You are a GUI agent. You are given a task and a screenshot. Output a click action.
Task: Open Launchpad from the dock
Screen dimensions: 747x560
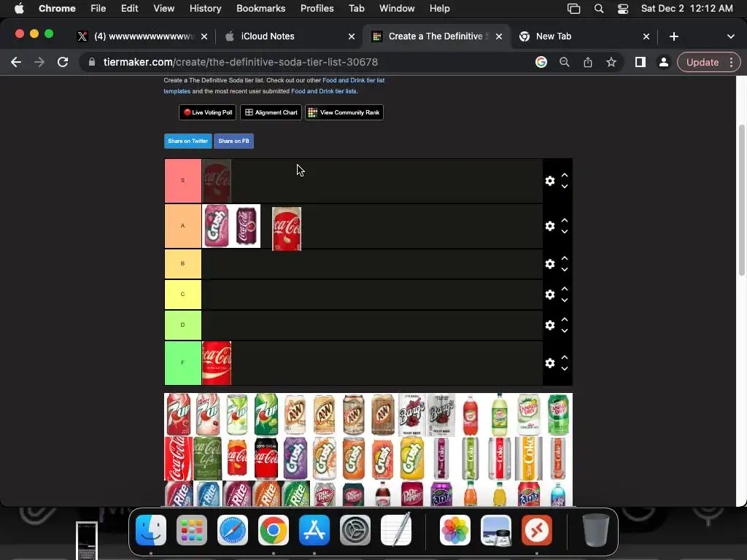click(x=192, y=530)
